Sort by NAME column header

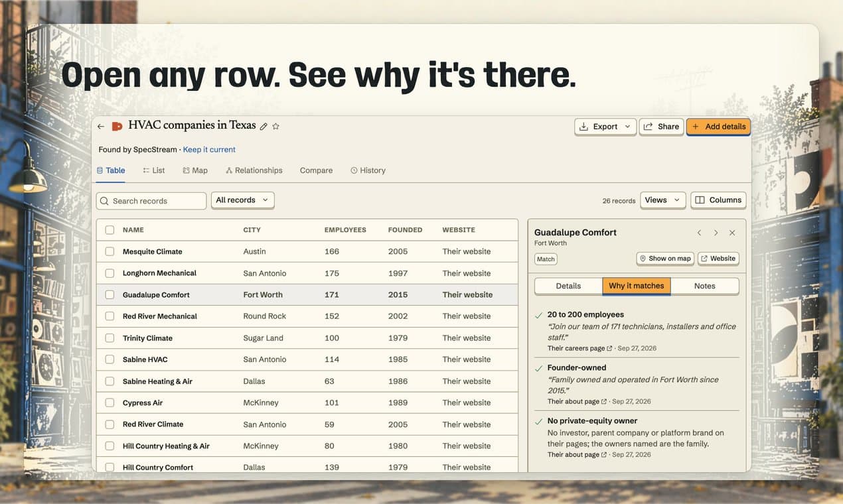pos(133,230)
